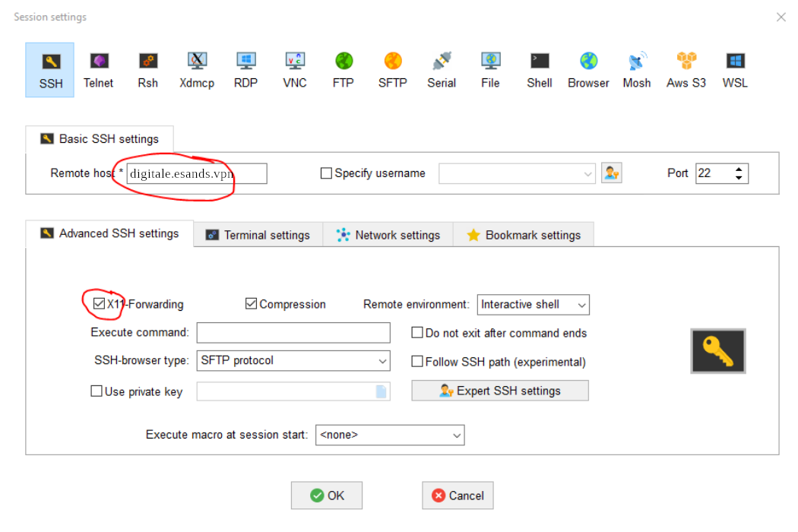Click the Expert SSH settings button

(500, 391)
